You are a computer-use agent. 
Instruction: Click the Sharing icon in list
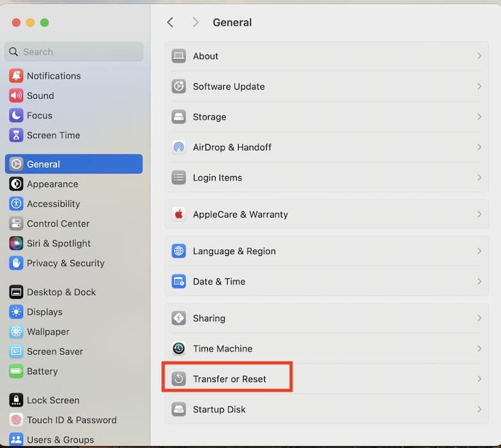[179, 318]
